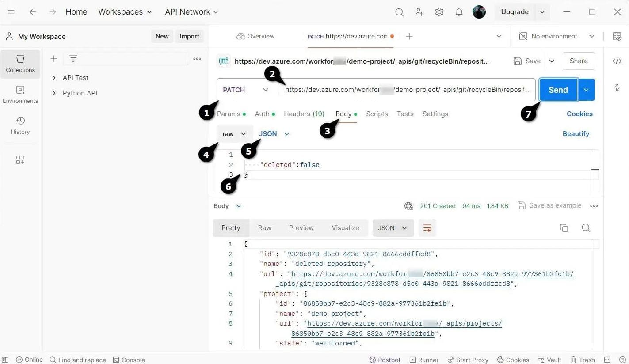629x364 pixels.
Task: Open the Upgrade options arrow
Action: (x=542, y=12)
